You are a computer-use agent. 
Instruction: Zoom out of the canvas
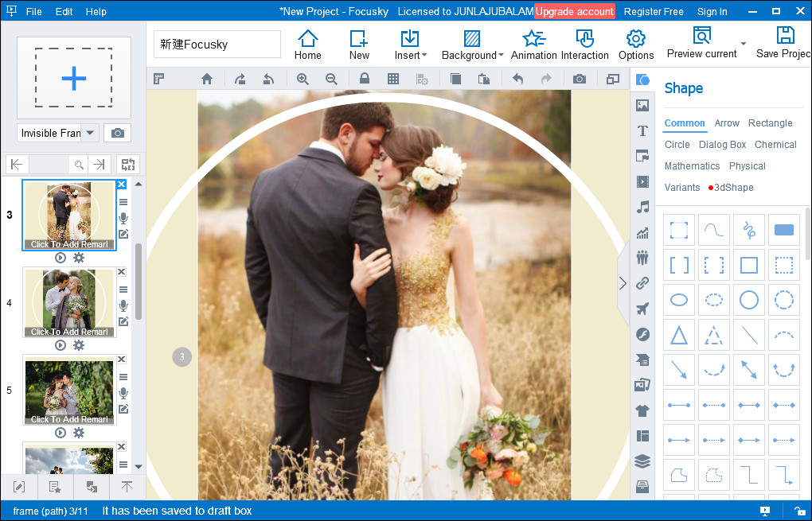tap(331, 79)
